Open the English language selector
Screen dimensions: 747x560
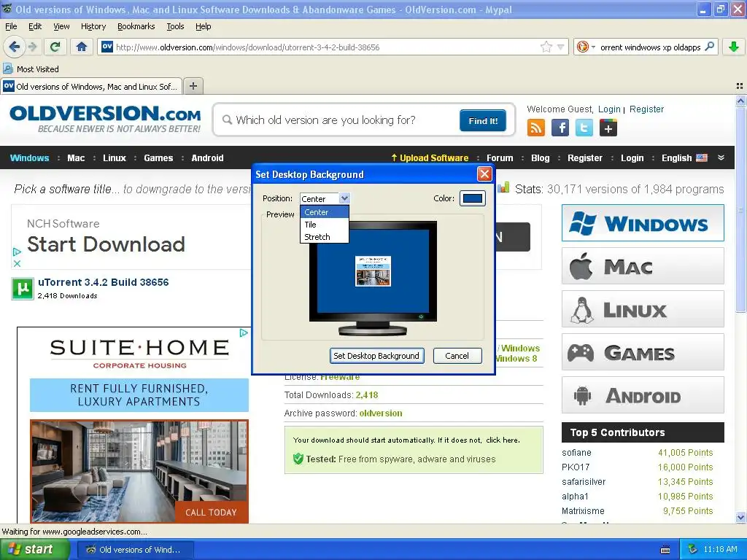(x=684, y=158)
